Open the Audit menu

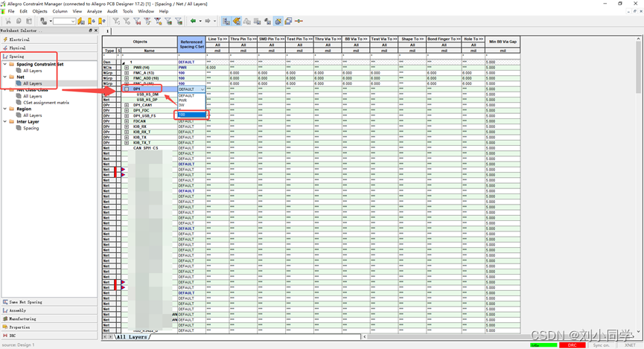[112, 12]
